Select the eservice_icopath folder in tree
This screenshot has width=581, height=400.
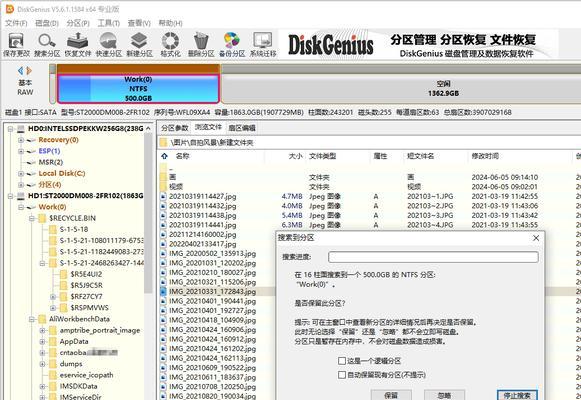86,375
